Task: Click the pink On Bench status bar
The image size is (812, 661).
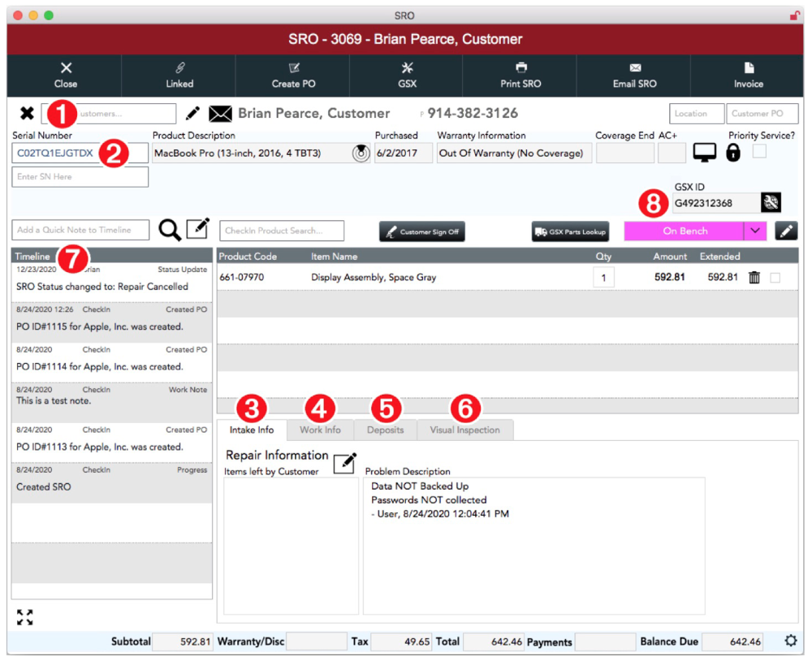Action: (684, 231)
